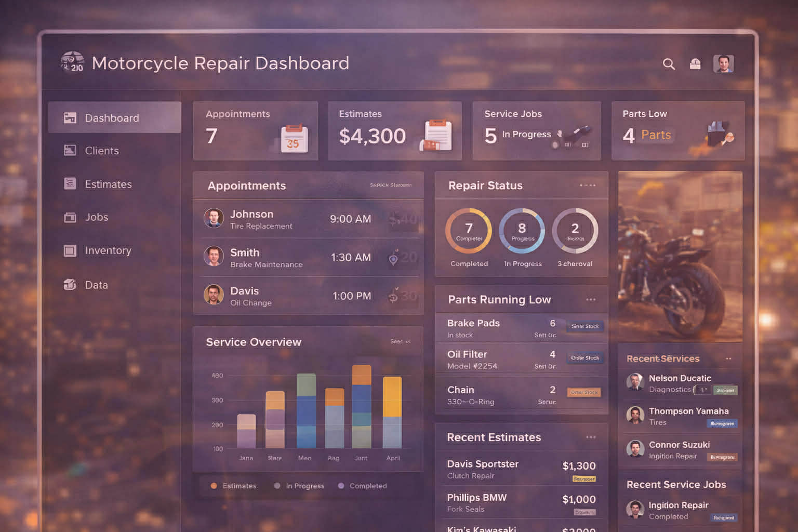Click Order Stock for the Chain
The width and height of the screenshot is (798, 532).
tap(585, 392)
